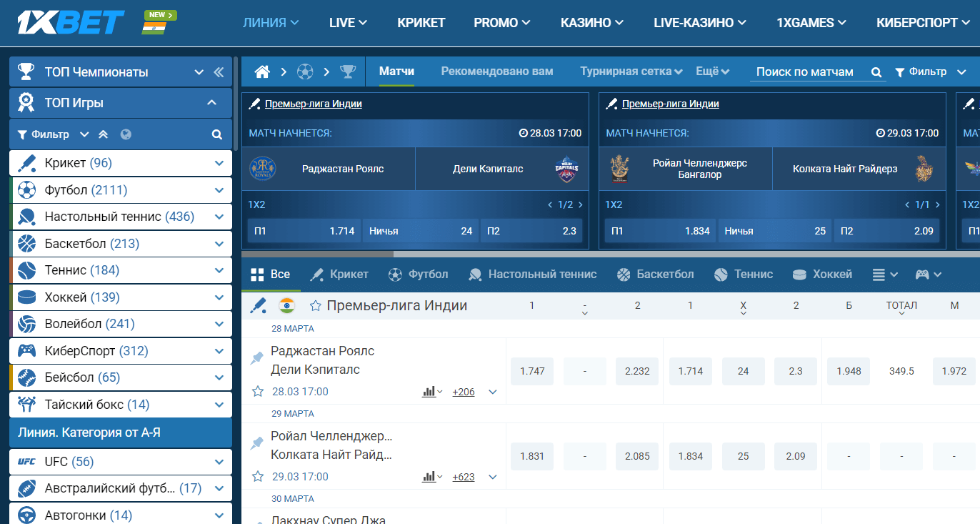
Task: Favorite the 29.03 17:00 match star
Action: point(258,477)
